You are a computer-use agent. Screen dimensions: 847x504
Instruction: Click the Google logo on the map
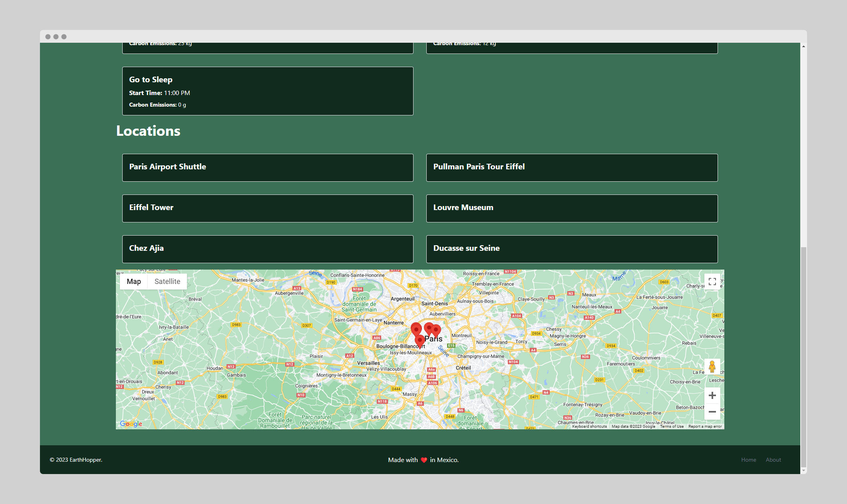131,424
